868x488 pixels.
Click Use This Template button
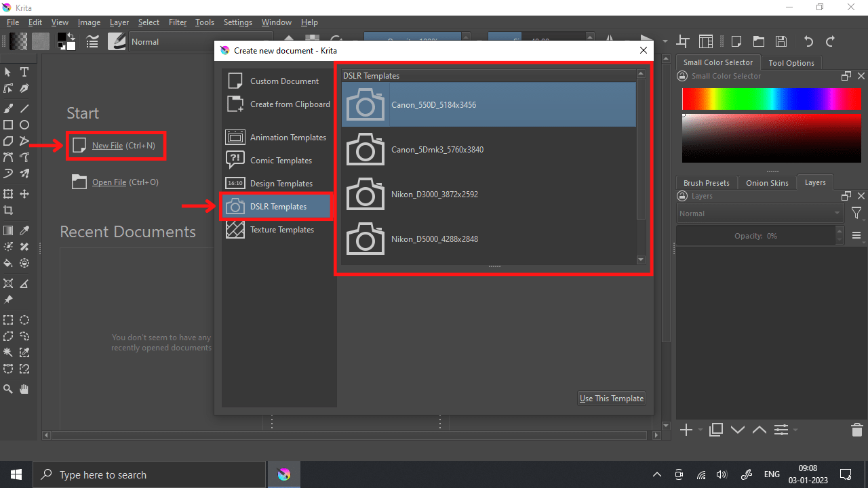point(612,399)
